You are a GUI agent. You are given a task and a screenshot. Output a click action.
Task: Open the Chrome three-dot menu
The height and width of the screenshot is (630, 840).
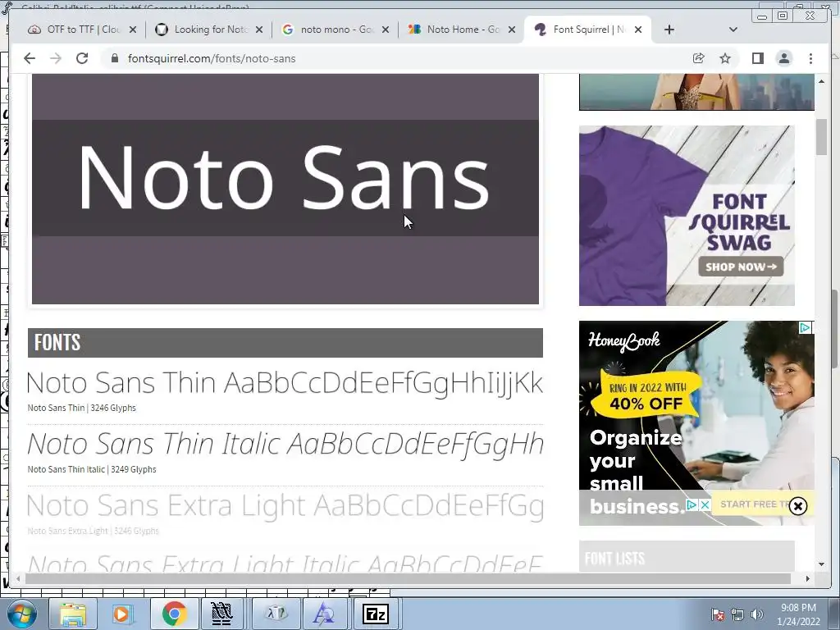coord(810,58)
